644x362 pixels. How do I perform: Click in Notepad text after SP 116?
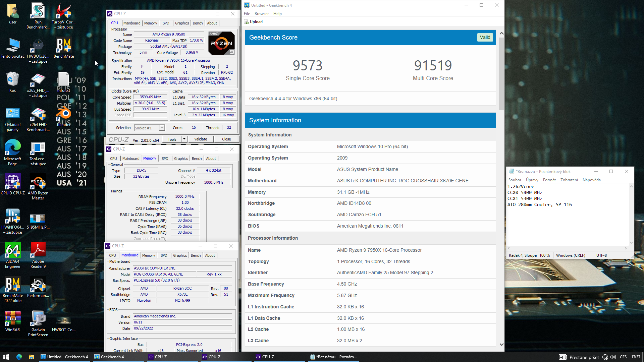click(573, 204)
